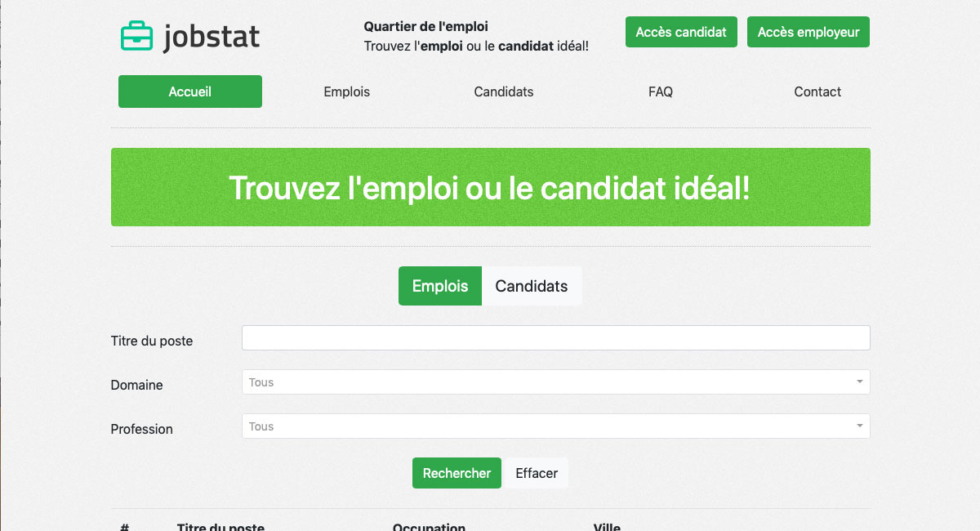Click the Quartier de l'emploi header text
Viewport: 980px width, 531px height.
click(425, 26)
